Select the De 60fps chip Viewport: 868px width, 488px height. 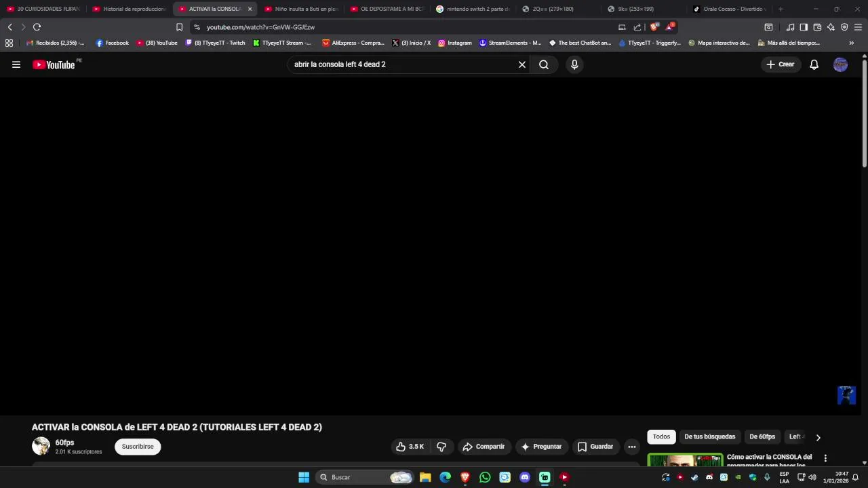pyautogui.click(x=762, y=436)
